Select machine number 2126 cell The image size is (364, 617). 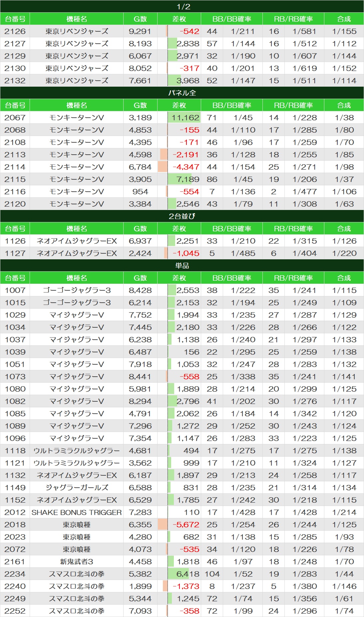tap(15, 31)
